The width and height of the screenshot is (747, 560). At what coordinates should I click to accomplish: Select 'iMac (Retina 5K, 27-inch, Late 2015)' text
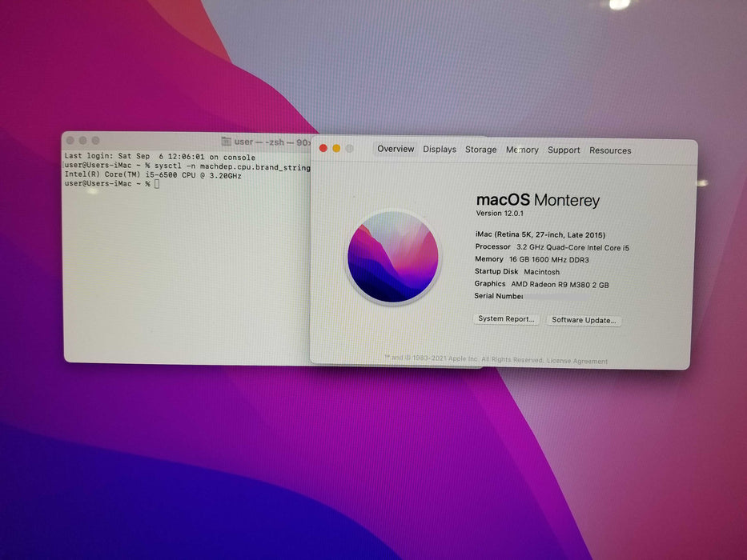pyautogui.click(x=540, y=234)
